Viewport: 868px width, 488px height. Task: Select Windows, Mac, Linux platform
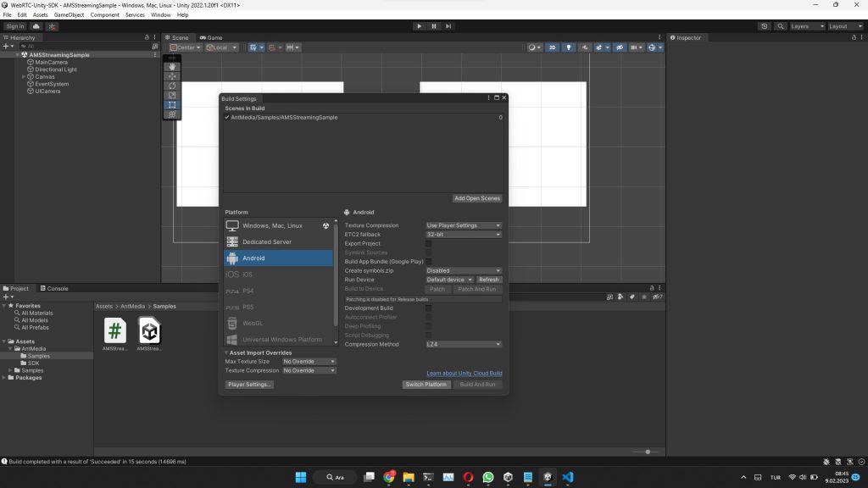coord(278,225)
